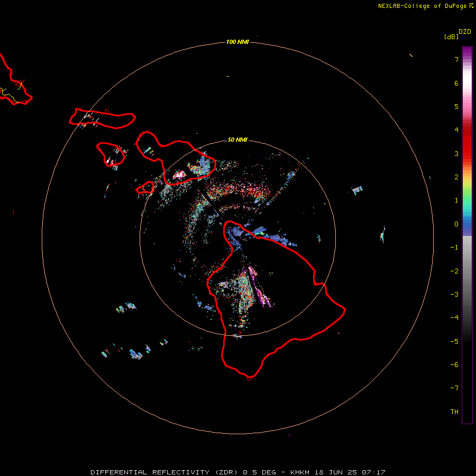This screenshot has height=476, width=476.
Task: Click the colorbar value -4 label
Action: coord(454,318)
